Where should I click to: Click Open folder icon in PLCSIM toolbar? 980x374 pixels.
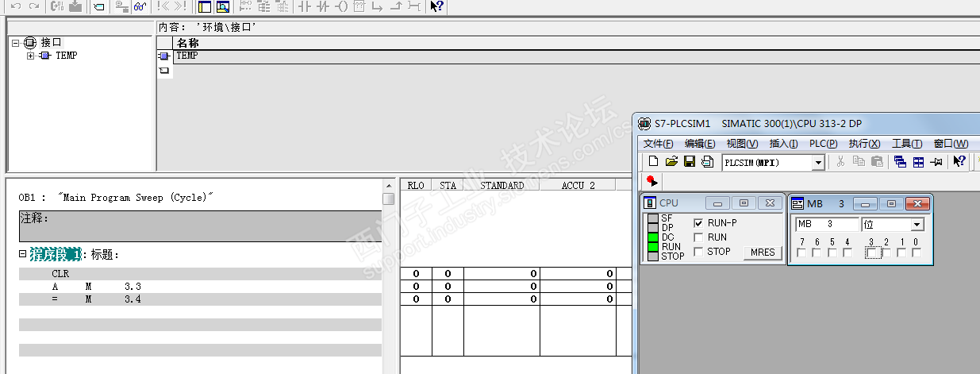672,162
